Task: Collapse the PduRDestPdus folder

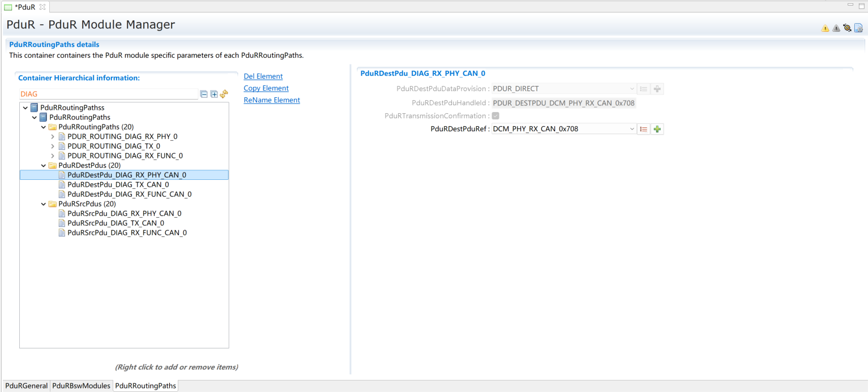Action: pos(44,166)
